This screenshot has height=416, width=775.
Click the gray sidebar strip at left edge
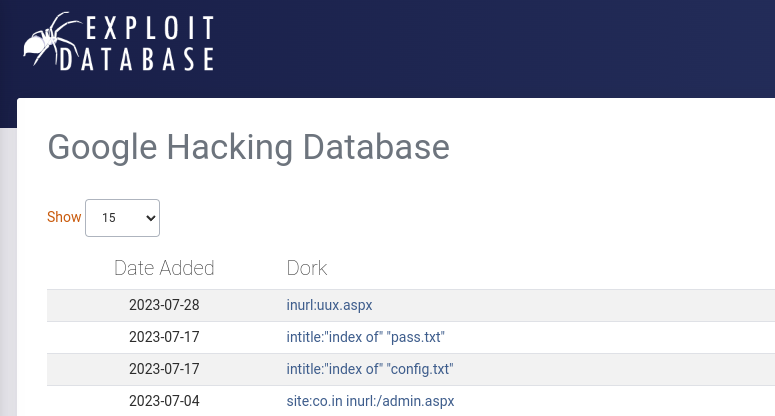click(x=8, y=270)
